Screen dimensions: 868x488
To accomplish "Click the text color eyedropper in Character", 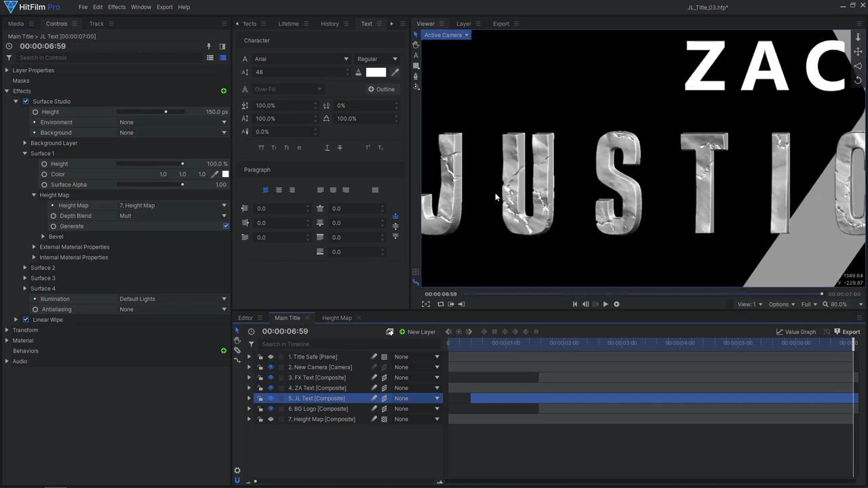I will (395, 72).
